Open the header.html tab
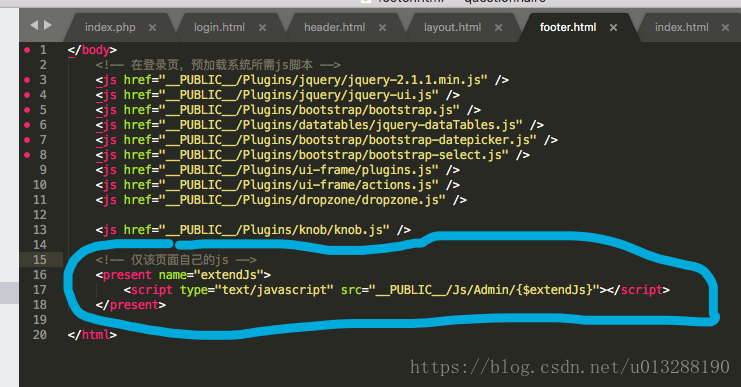Image resolution: width=741 pixels, height=387 pixels. 335,27
